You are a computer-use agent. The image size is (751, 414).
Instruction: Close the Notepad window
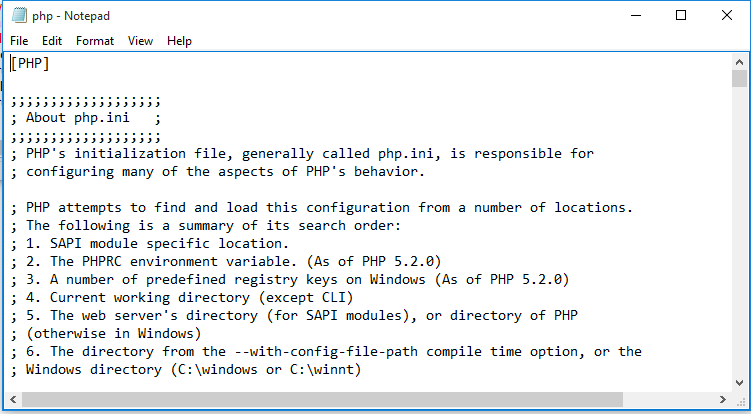[726, 15]
